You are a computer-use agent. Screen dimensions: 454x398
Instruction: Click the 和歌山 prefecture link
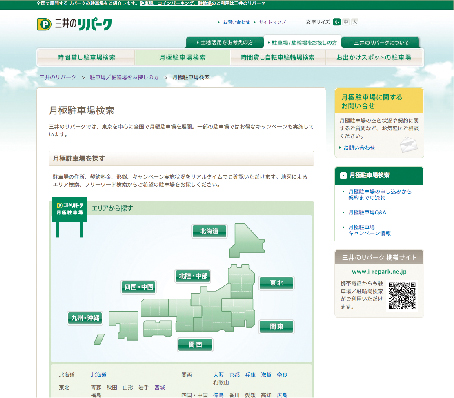(x=221, y=382)
